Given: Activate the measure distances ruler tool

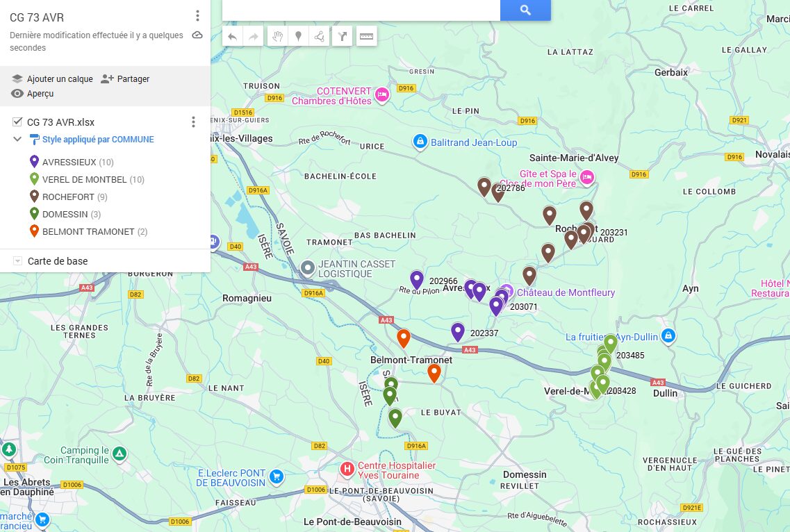Looking at the screenshot, I should click(366, 37).
